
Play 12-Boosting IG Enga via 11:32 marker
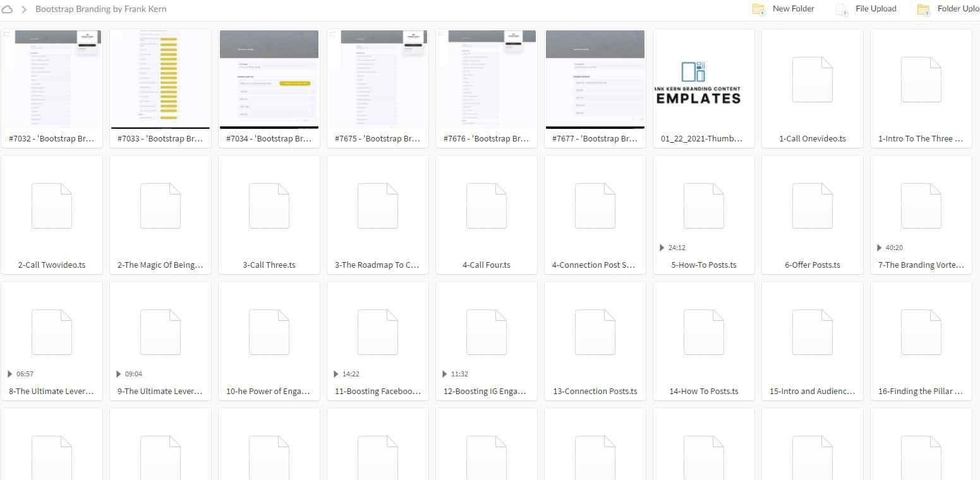pos(456,374)
